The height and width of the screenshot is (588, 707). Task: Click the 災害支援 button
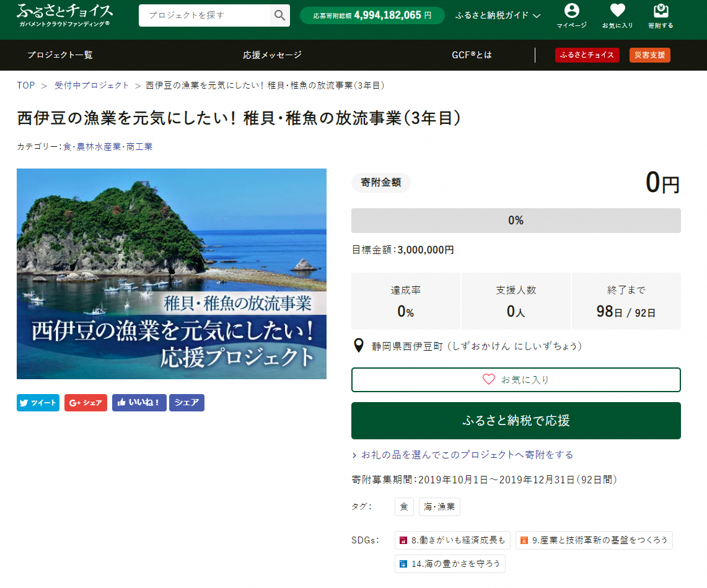tap(649, 55)
